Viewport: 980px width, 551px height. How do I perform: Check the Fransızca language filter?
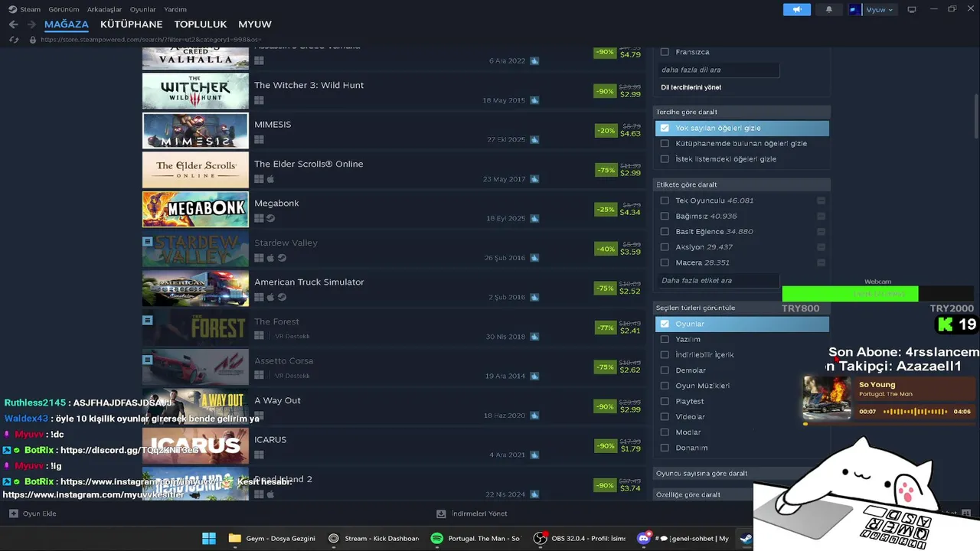point(665,52)
